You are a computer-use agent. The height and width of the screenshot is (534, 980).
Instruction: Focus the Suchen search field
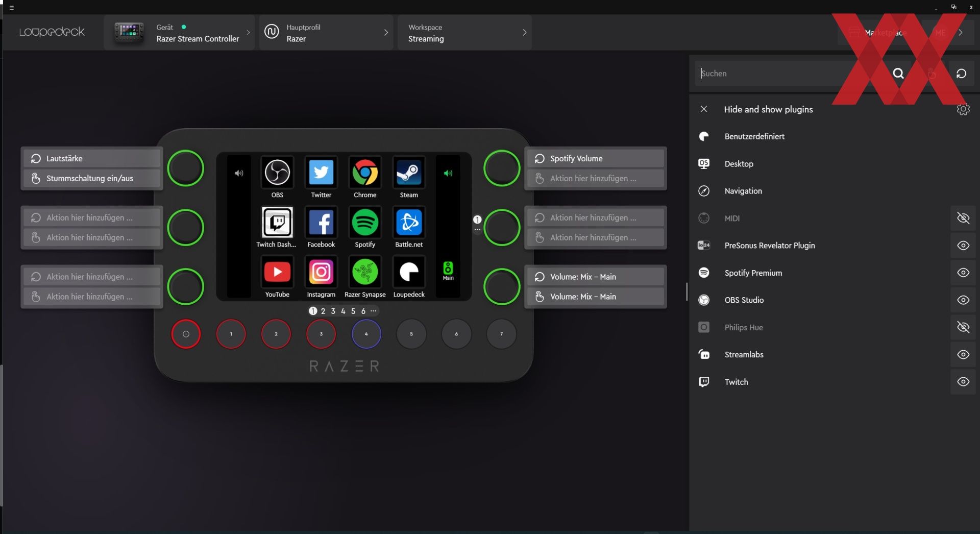tap(790, 74)
